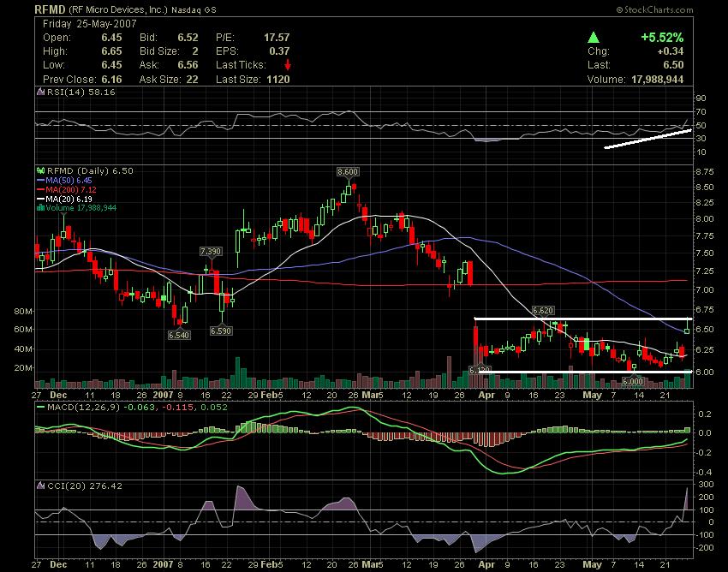The height and width of the screenshot is (572, 728).
Task: Click the Low value in quote header
Action: pos(111,65)
